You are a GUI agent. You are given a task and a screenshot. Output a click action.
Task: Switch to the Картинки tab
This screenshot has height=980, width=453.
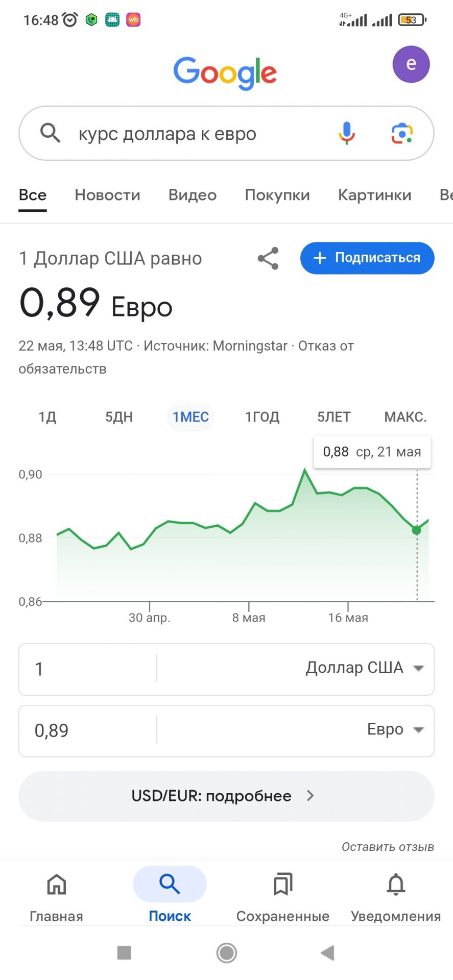[x=374, y=195]
